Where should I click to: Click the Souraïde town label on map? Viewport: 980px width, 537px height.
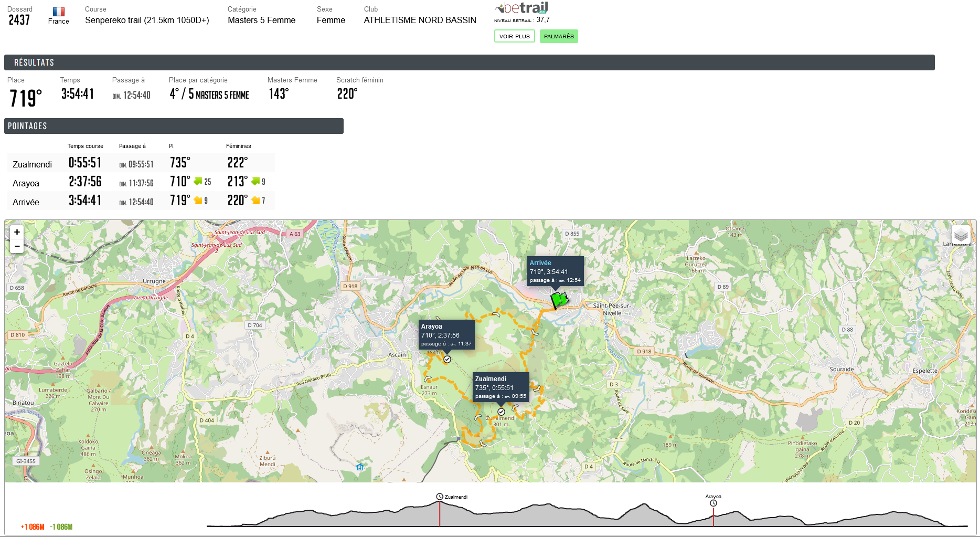(x=841, y=370)
